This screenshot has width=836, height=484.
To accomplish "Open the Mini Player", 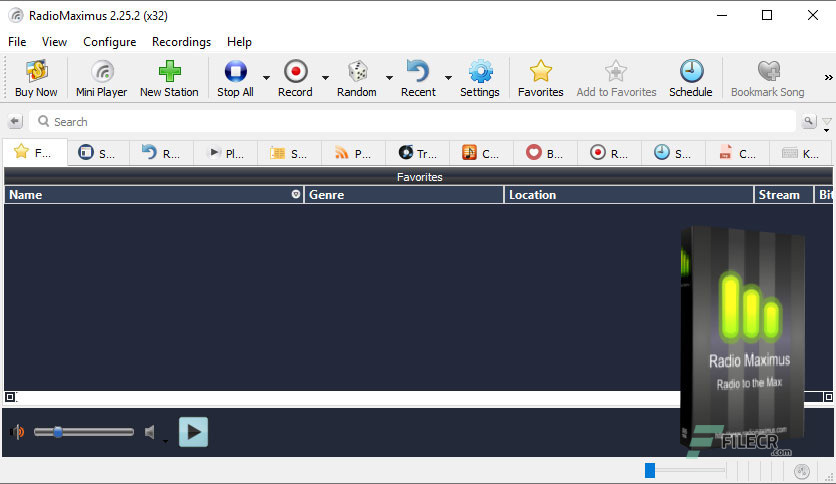I will click(101, 78).
